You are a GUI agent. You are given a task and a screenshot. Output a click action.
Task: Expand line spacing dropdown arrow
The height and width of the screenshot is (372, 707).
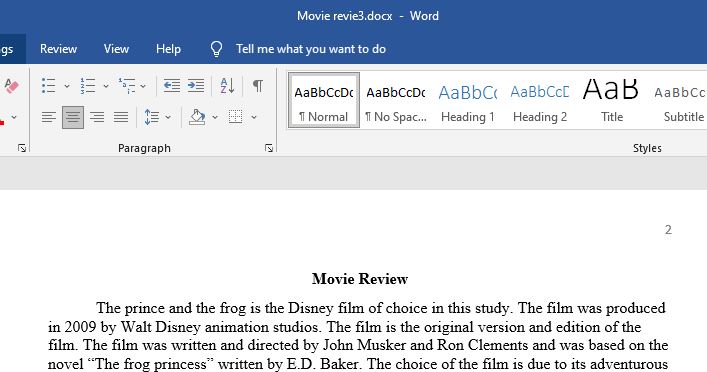[168, 117]
